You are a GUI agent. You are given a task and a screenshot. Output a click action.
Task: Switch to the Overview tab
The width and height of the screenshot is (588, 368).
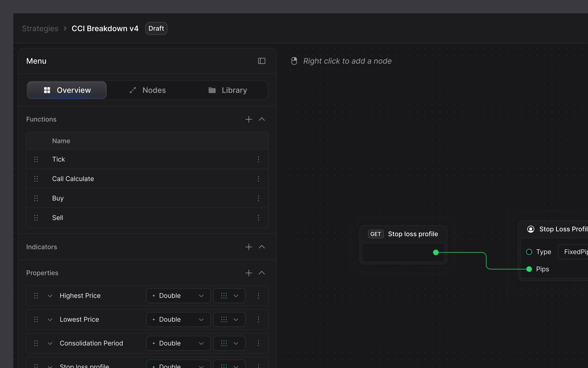click(67, 90)
